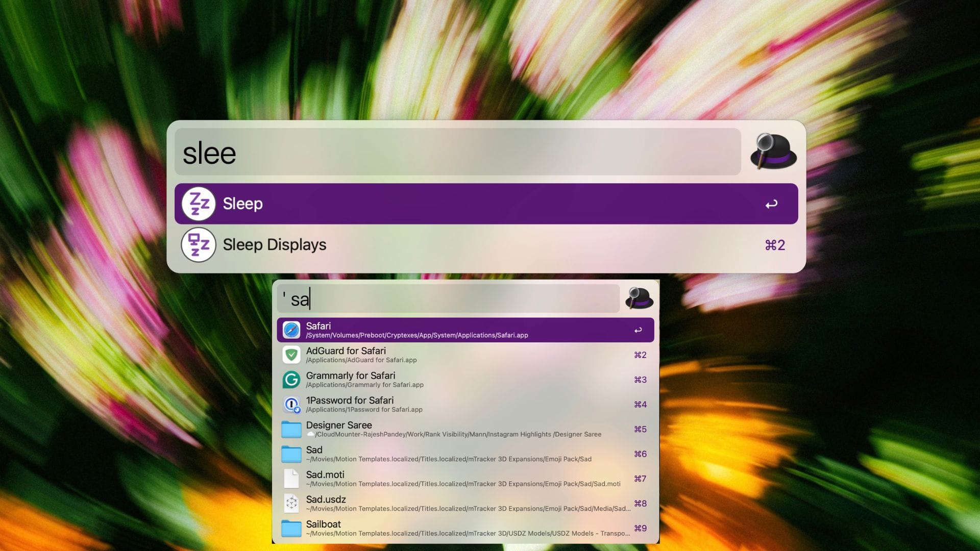
Task: Click the AdGuard for Safari shield icon
Action: click(x=291, y=355)
